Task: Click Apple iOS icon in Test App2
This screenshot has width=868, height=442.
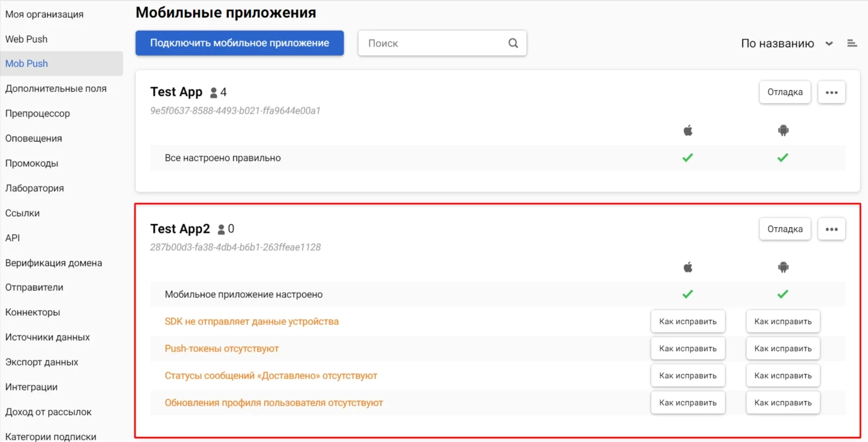Action: coord(688,267)
